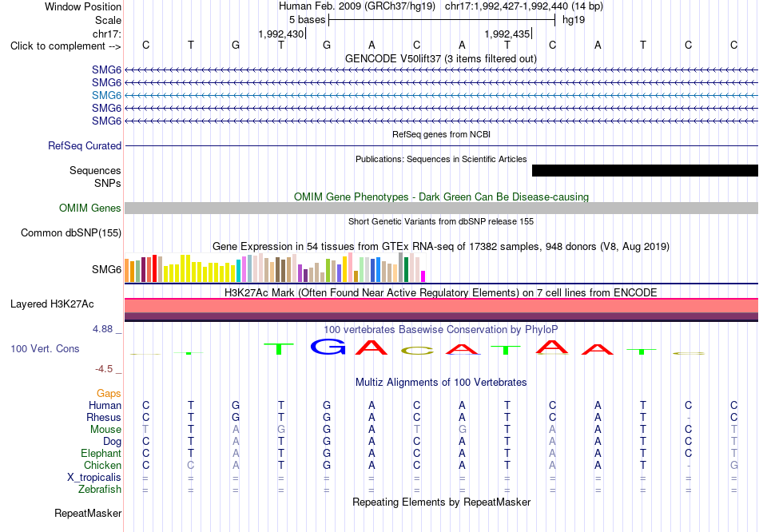Click '100 vertebrates Basewise Conservation by PhyloP' title
The height and width of the screenshot is (532, 759).
(441, 330)
